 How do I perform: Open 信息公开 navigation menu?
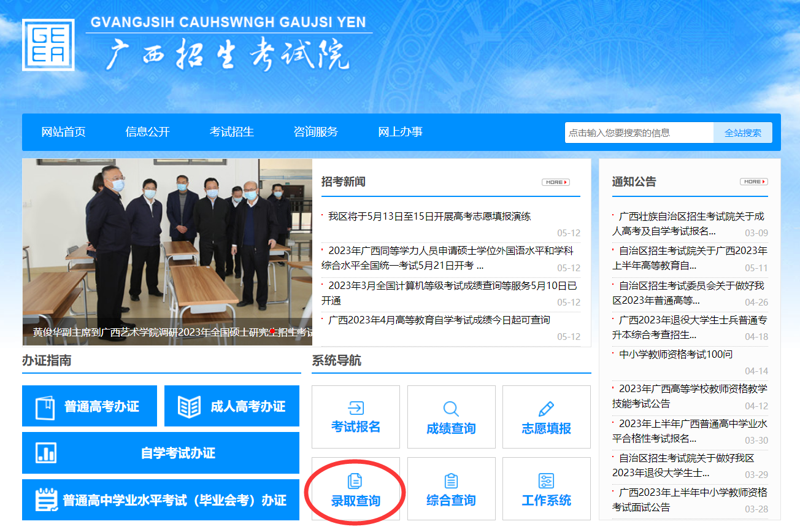[x=147, y=132]
